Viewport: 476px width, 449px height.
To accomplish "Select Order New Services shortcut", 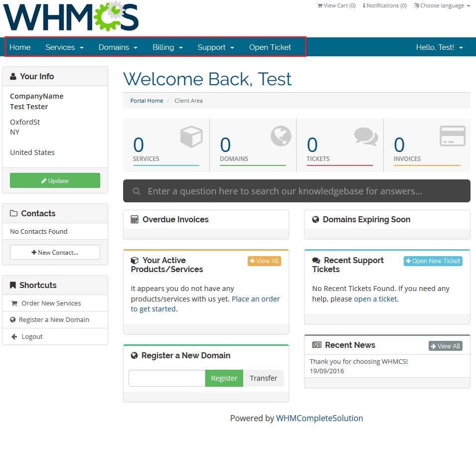I will coord(55,303).
